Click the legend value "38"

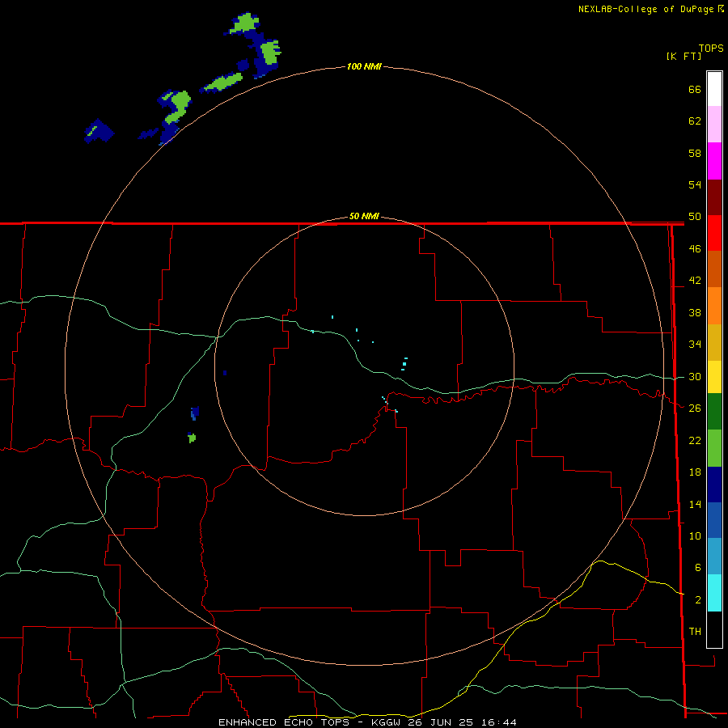695,312
